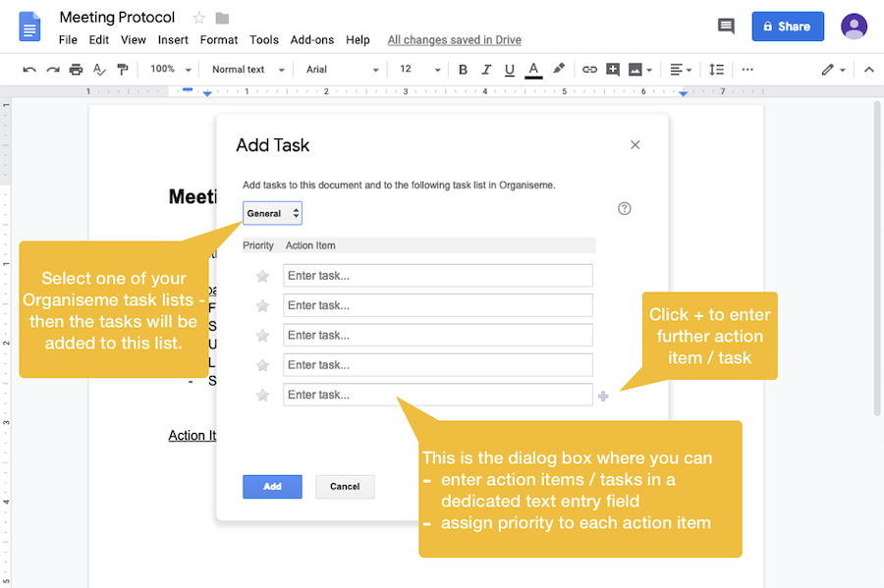The width and height of the screenshot is (884, 588).
Task: Star the first task's priority
Action: pos(262,275)
